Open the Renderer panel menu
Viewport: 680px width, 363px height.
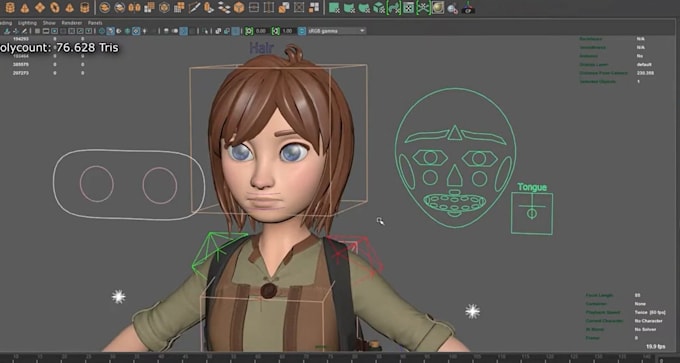click(x=72, y=23)
